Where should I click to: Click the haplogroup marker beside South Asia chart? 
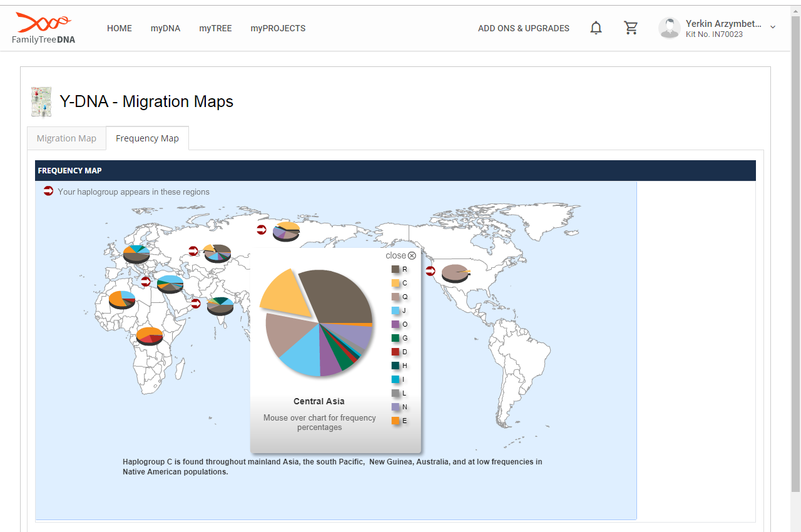coord(196,304)
